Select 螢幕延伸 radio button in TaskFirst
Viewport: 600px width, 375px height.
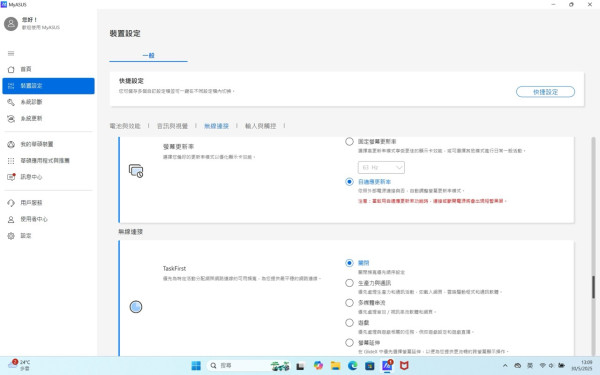349,342
